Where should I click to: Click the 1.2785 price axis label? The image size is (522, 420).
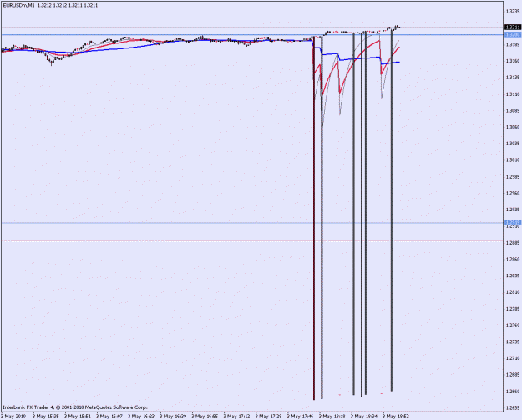point(513,308)
